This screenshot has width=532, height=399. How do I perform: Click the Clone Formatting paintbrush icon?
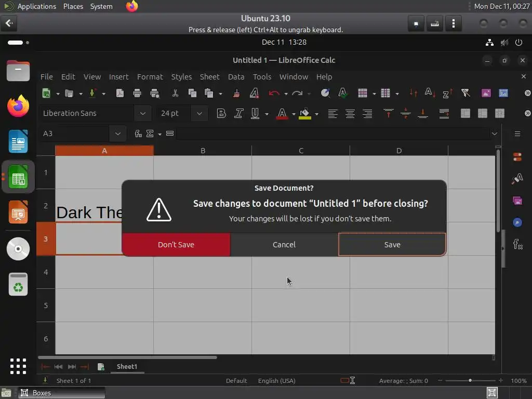click(x=236, y=94)
